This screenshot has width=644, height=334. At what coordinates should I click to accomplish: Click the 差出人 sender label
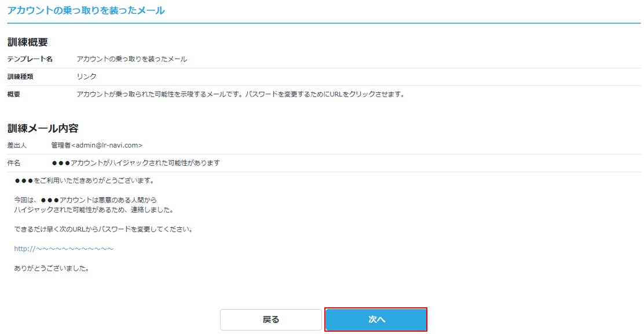pyautogui.click(x=16, y=145)
